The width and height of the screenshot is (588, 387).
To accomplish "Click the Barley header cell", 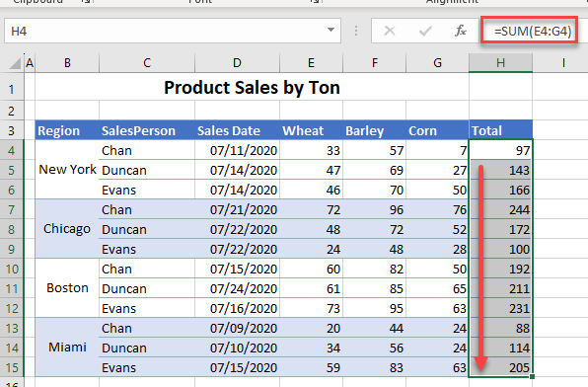I will point(374,130).
